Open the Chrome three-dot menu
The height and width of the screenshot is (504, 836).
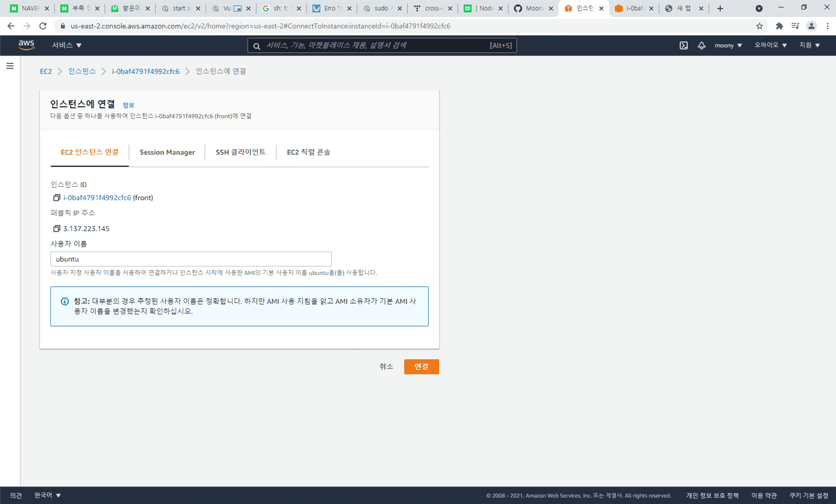point(828,26)
